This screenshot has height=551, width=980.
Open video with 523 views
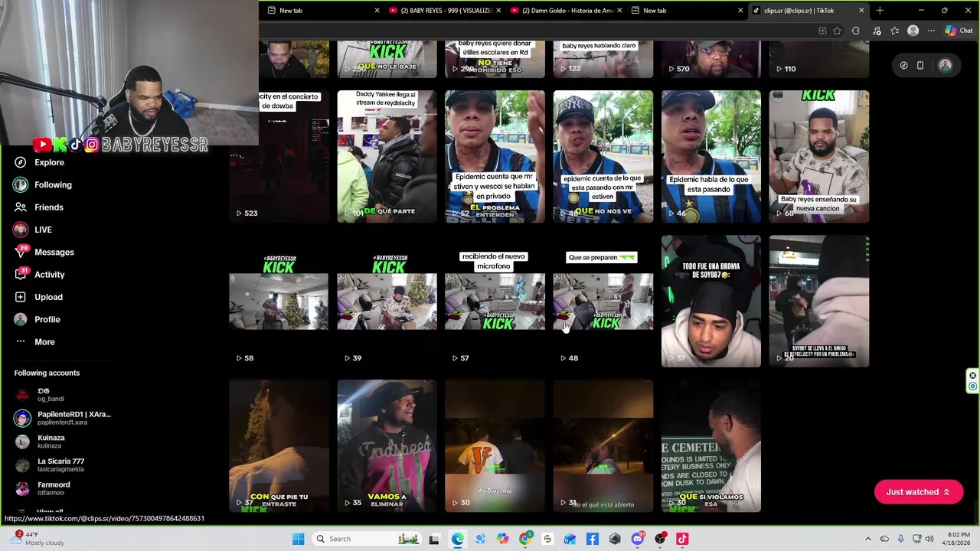pos(279,157)
